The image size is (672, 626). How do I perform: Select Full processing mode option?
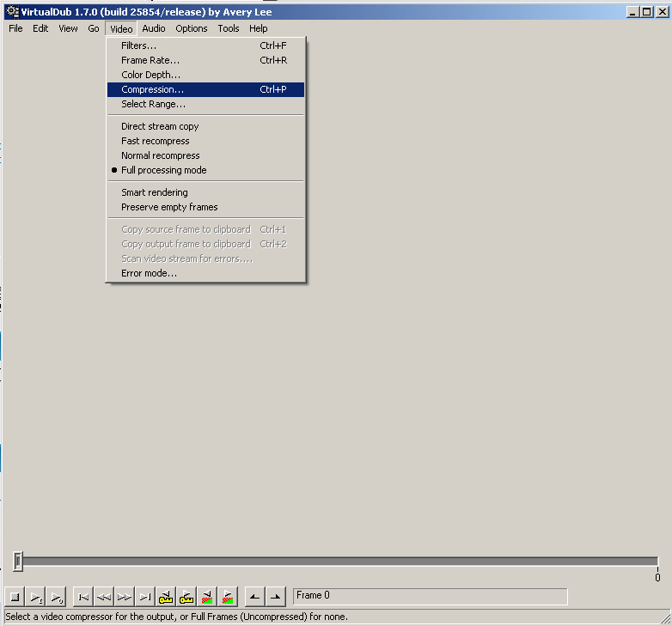tap(163, 170)
